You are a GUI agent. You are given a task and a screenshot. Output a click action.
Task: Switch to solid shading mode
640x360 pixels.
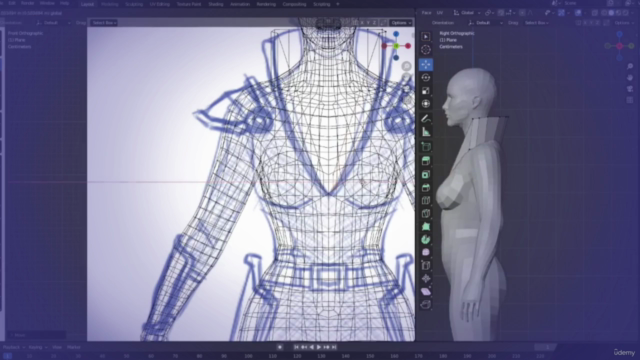(611, 13)
